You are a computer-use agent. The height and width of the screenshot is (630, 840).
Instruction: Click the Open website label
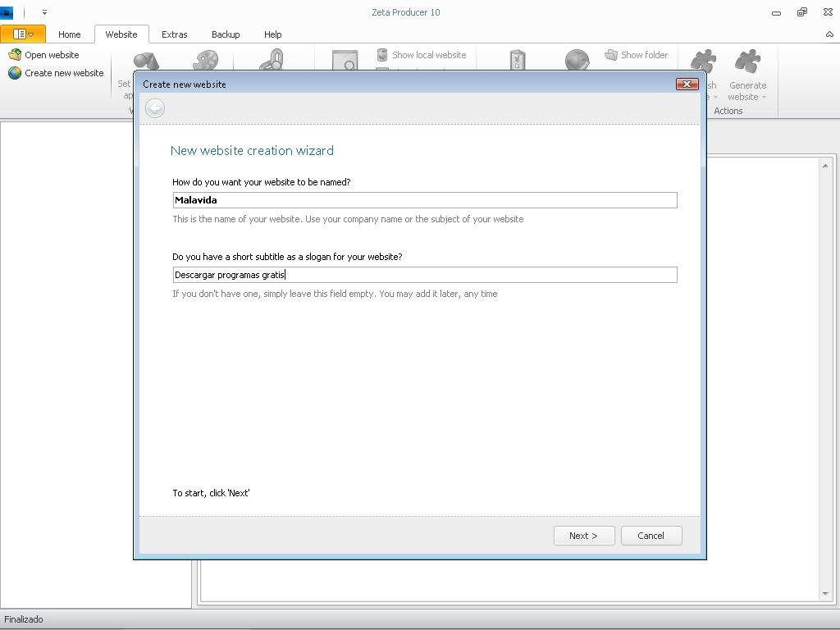(52, 55)
